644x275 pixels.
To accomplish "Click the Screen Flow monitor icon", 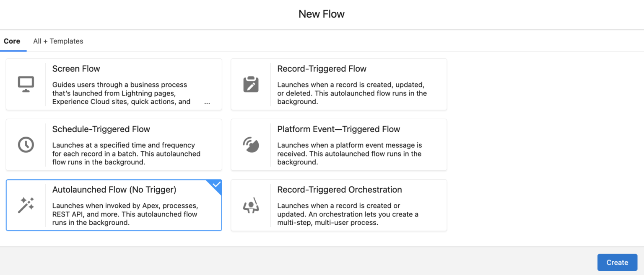I will tap(26, 83).
